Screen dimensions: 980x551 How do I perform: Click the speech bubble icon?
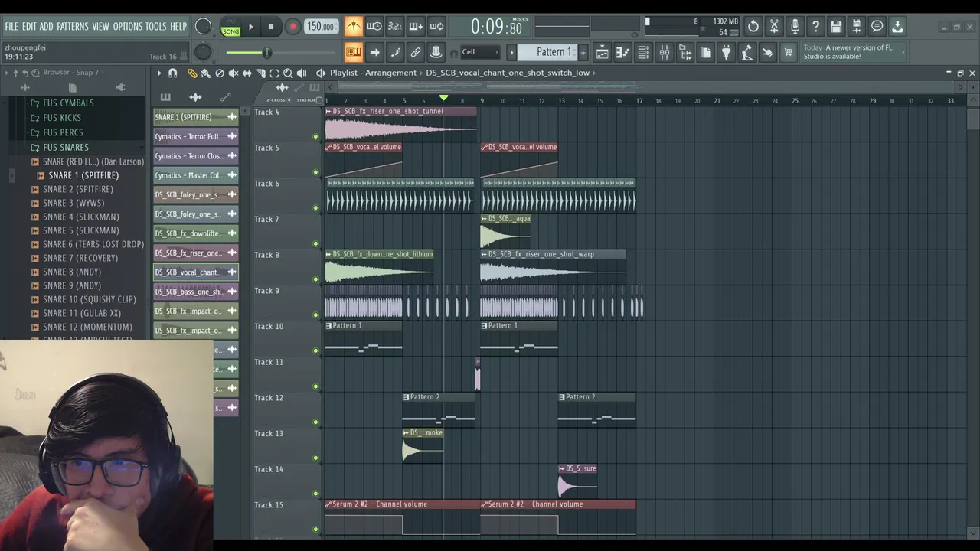point(877,27)
